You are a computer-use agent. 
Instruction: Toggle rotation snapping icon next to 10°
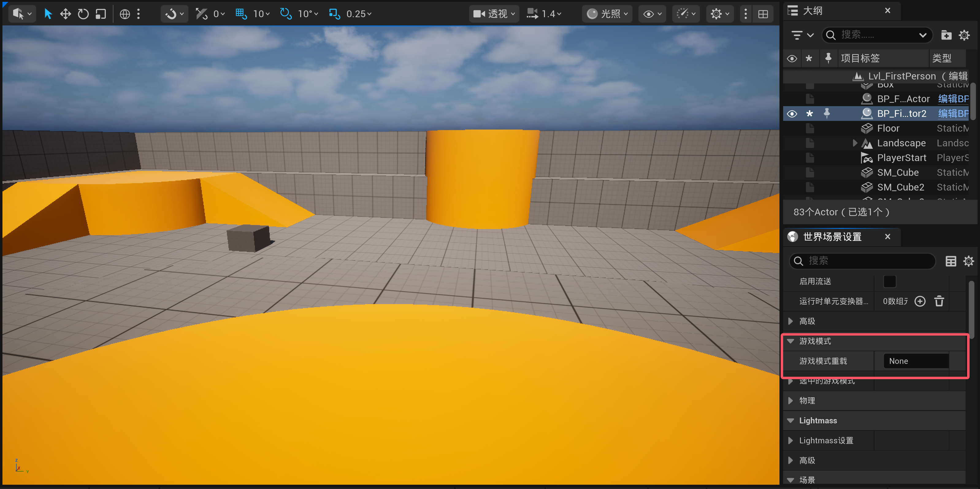(x=286, y=14)
